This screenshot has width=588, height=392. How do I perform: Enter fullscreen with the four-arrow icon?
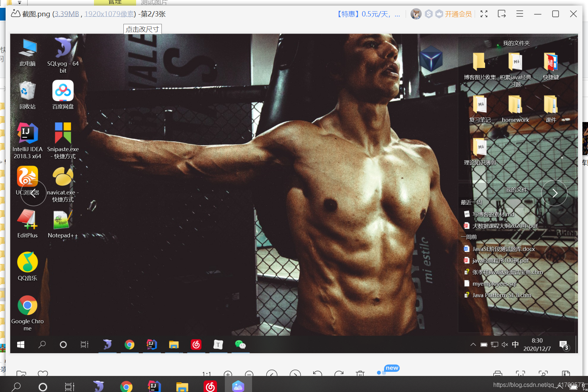[484, 14]
